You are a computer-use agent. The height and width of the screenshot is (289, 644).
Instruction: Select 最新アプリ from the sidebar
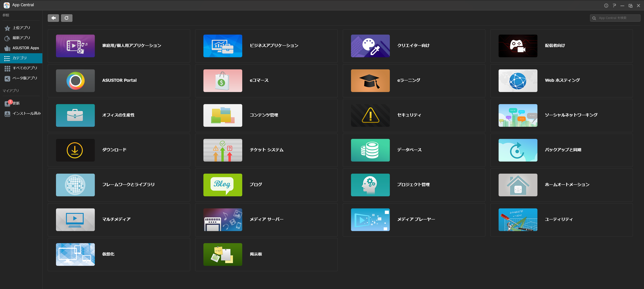pos(21,38)
